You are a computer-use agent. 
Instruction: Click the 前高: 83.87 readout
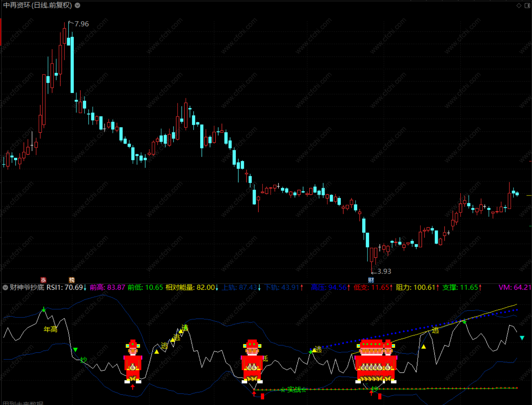tap(107, 287)
